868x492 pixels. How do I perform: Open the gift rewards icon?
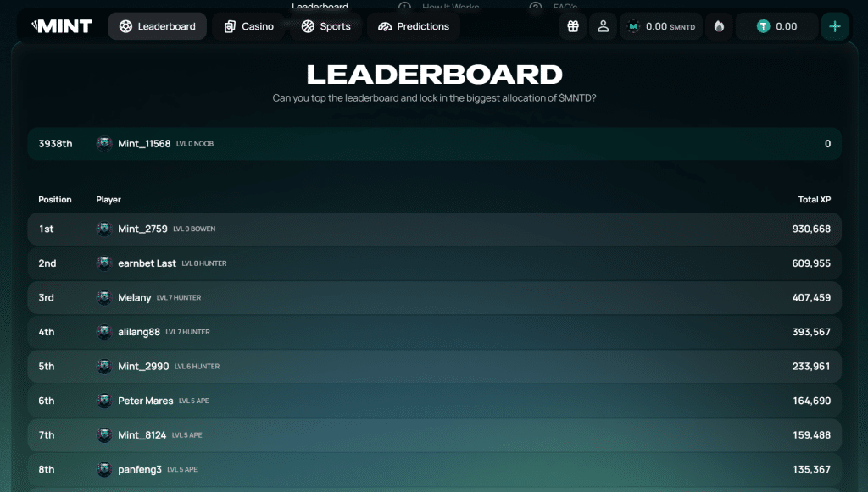point(573,26)
